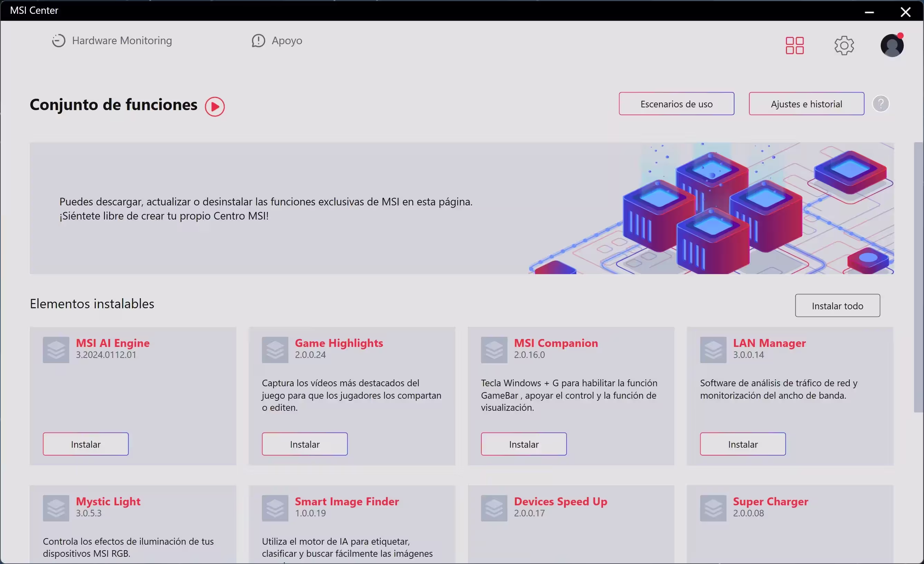Install MSI Companion
This screenshot has height=564, width=924.
tap(523, 445)
